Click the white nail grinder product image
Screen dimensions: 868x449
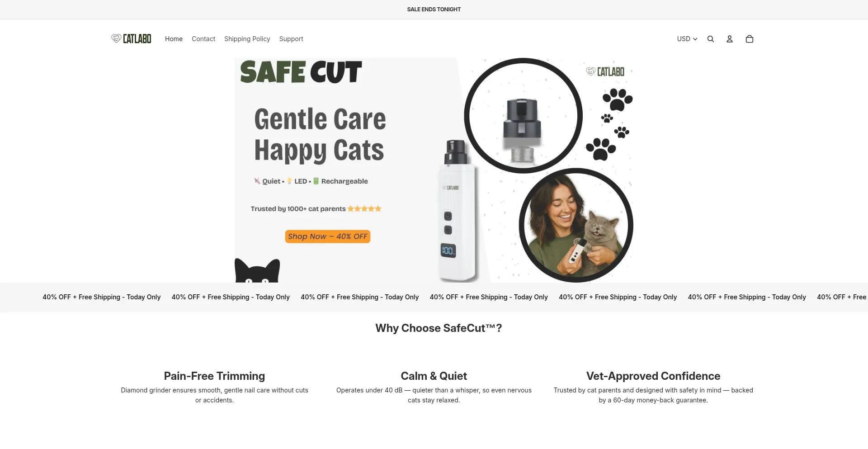click(x=457, y=211)
